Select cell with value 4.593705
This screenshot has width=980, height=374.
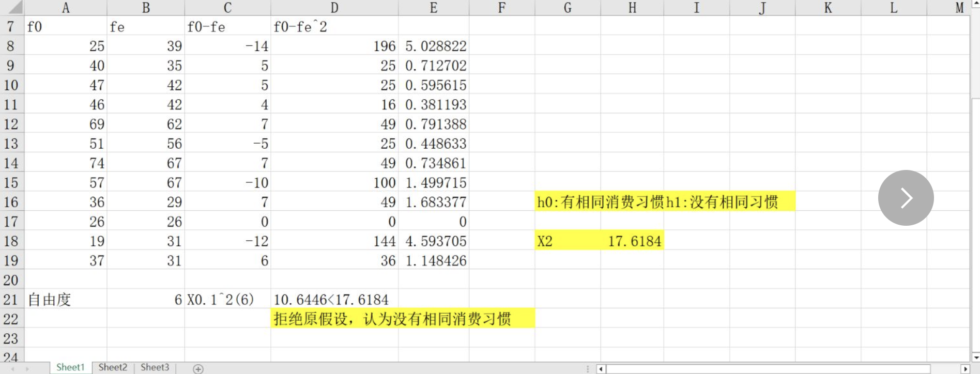pyautogui.click(x=434, y=241)
